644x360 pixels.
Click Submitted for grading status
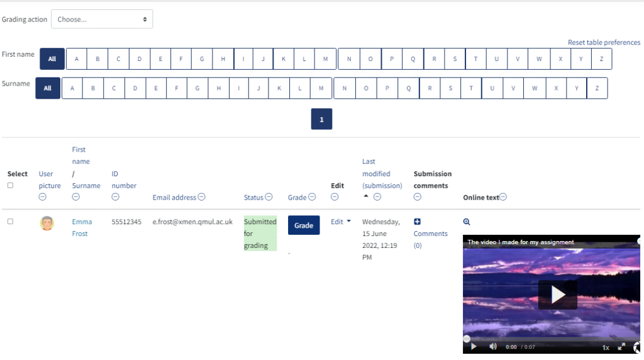click(x=260, y=233)
